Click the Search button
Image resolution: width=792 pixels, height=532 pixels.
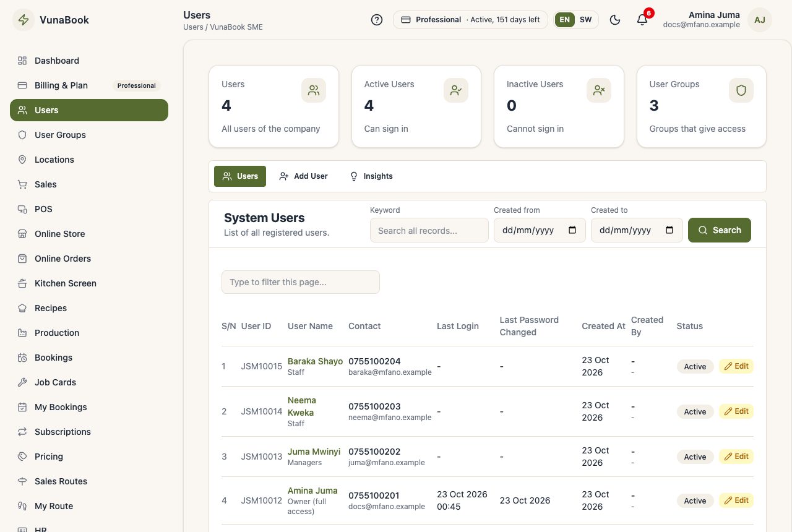720,230
